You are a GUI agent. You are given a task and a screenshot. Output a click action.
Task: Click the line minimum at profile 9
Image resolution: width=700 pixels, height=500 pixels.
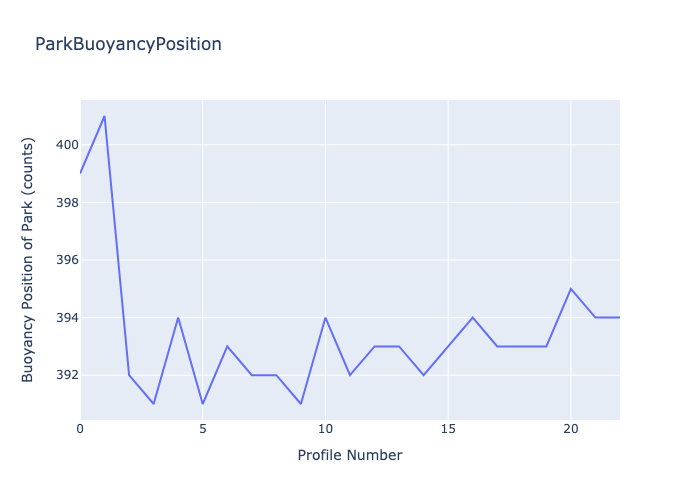[x=301, y=403]
